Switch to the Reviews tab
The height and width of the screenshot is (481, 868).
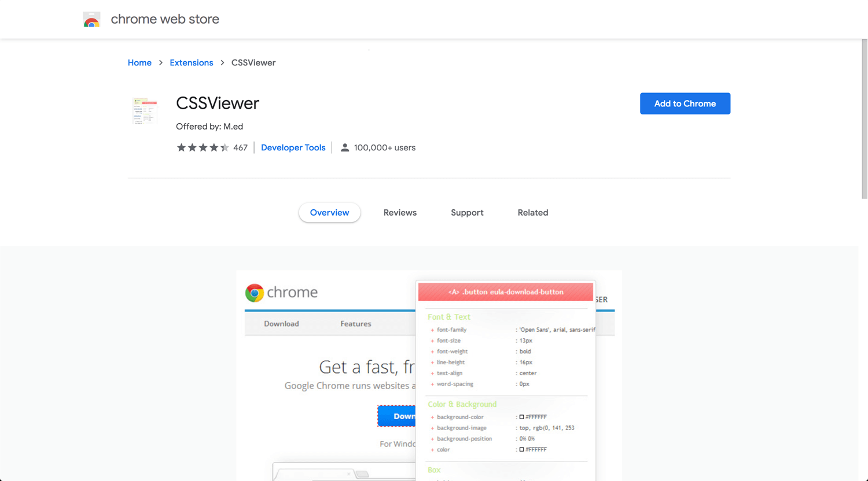(400, 213)
